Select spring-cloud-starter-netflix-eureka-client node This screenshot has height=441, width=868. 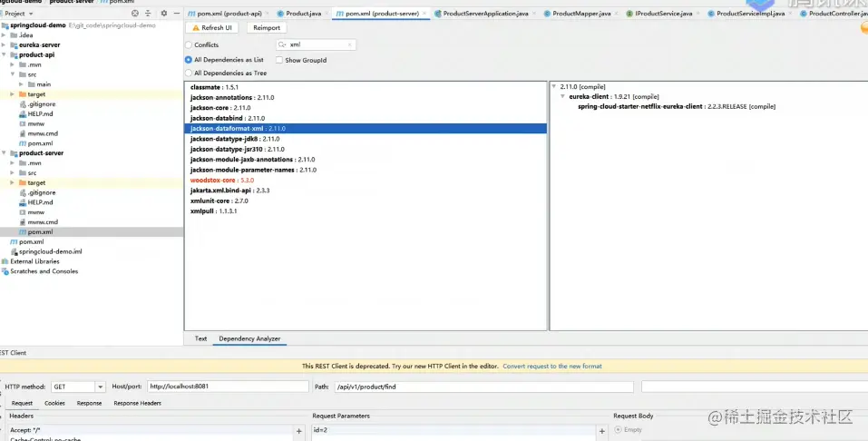677,106
